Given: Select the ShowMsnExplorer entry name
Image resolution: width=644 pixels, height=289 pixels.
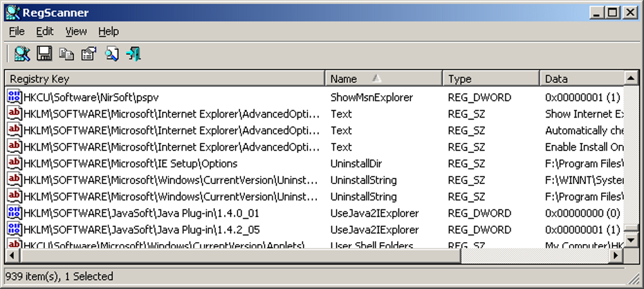Looking at the screenshot, I should point(371,97).
